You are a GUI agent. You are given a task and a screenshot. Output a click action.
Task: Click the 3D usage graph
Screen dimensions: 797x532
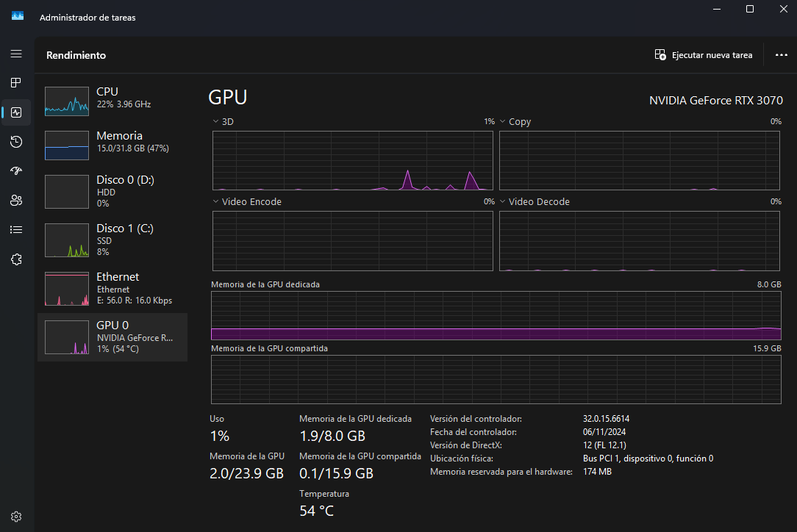pos(353,161)
